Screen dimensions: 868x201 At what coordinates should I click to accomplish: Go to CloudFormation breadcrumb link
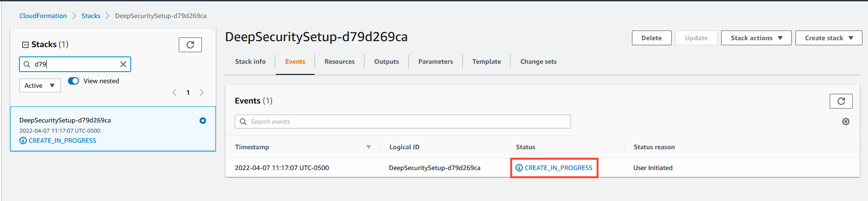coord(43,16)
